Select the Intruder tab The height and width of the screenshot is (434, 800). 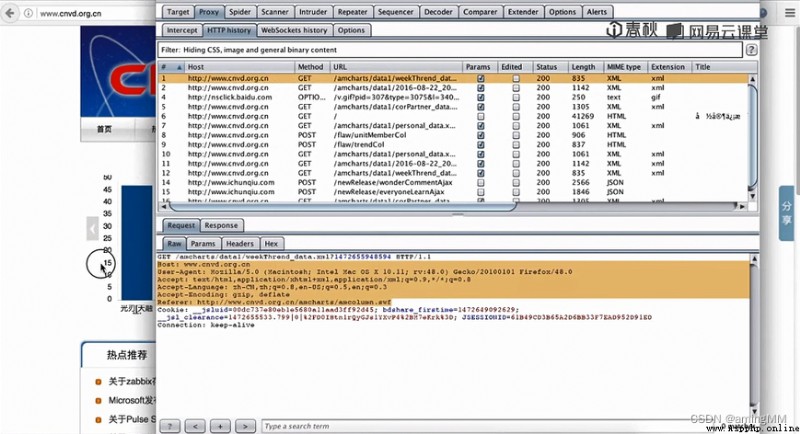point(313,12)
